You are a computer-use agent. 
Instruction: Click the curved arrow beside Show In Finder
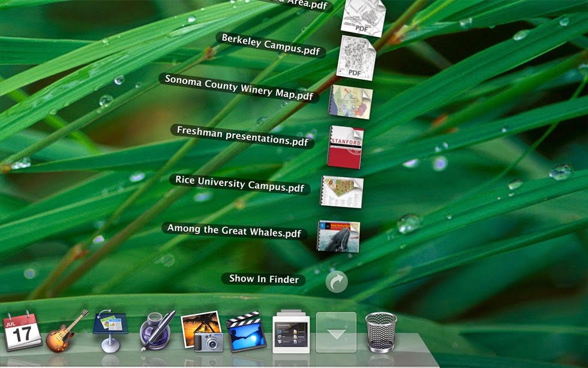[x=336, y=280]
